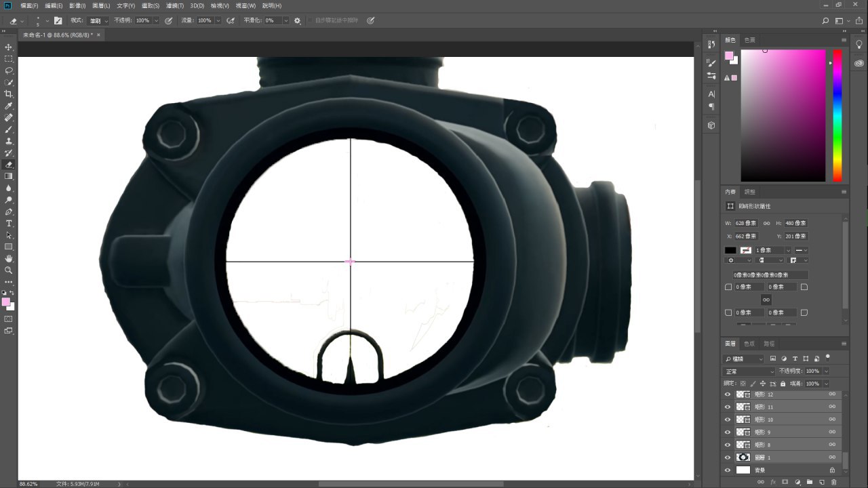Create a new layer
This screenshot has width=868, height=488.
pyautogui.click(x=822, y=482)
